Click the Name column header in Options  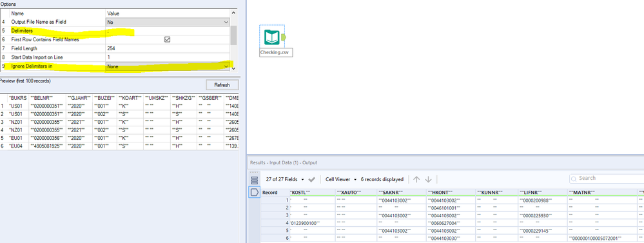pyautogui.click(x=57, y=13)
